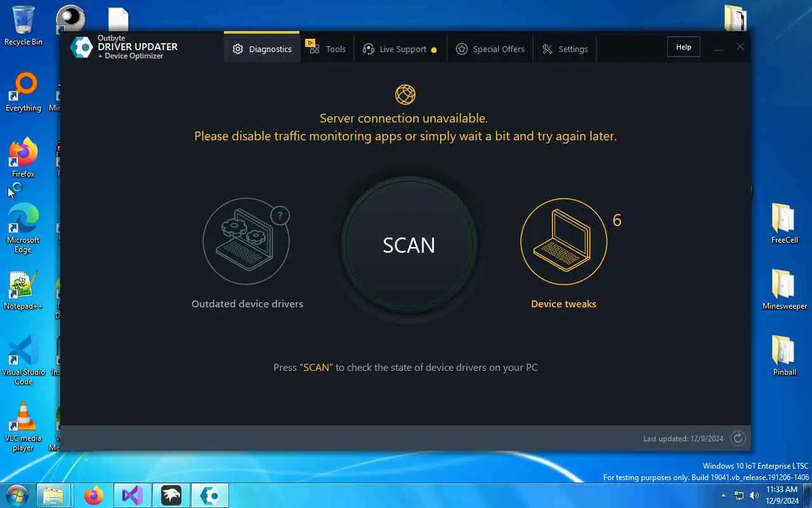Select the Everything desktop shortcut
812x508 pixels.
tap(23, 92)
